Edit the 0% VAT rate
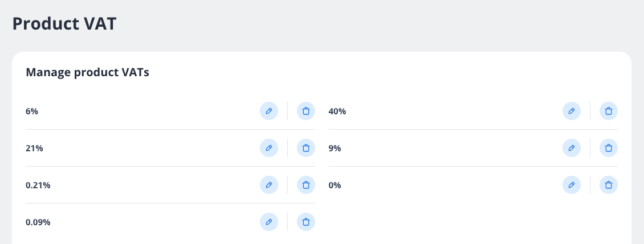Screen dimensions: 644x244 click(572, 185)
